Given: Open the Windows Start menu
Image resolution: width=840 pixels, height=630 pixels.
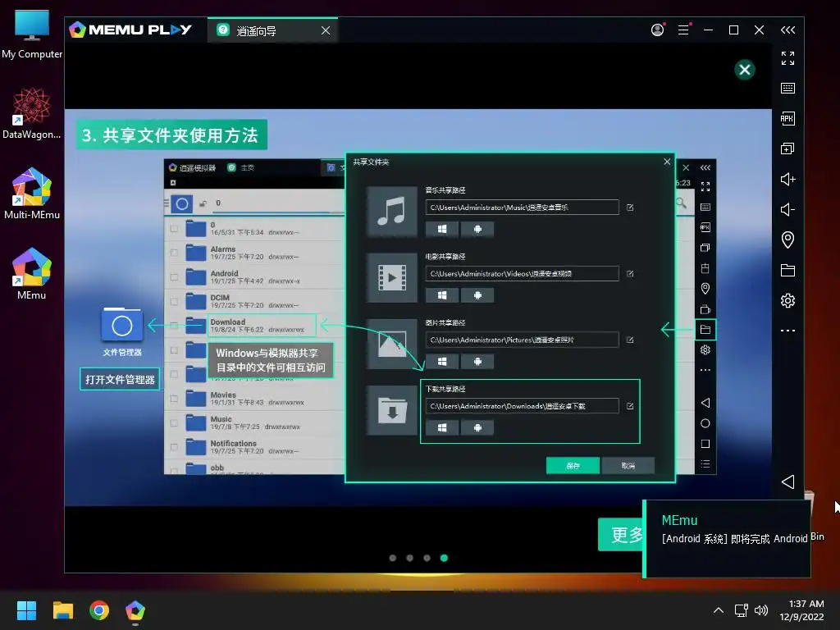Looking at the screenshot, I should pos(26,610).
